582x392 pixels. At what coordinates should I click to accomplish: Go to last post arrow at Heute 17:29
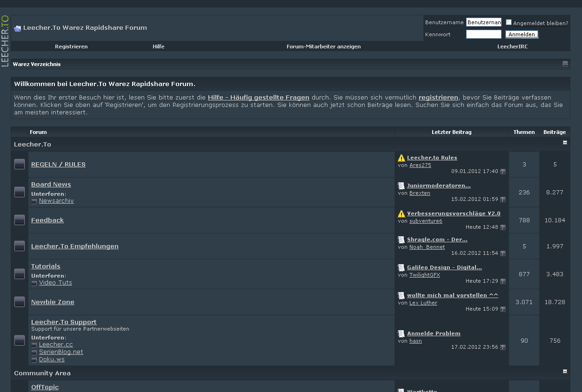(503, 281)
